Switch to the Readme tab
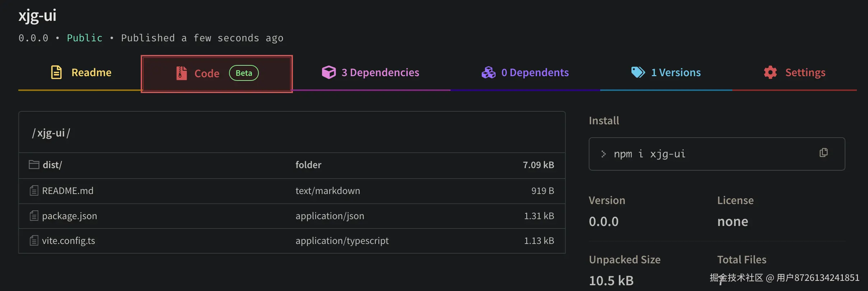 coord(91,73)
